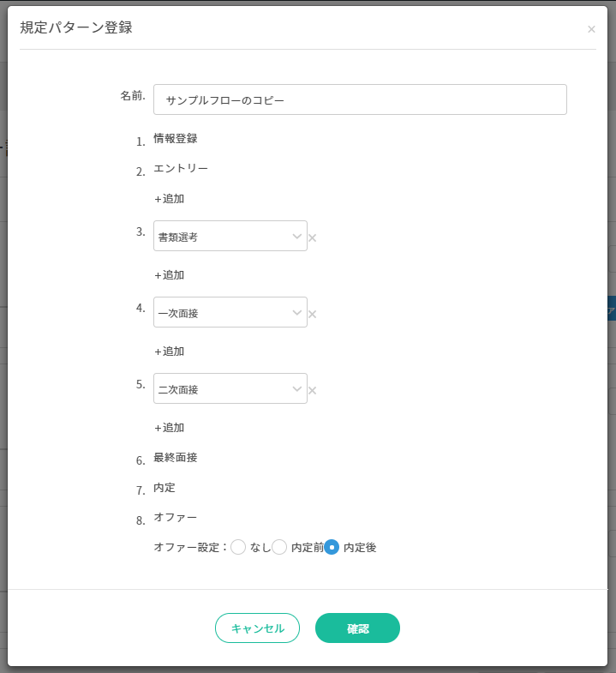Click the オファー step label
This screenshot has height=673, width=616.
click(x=176, y=518)
